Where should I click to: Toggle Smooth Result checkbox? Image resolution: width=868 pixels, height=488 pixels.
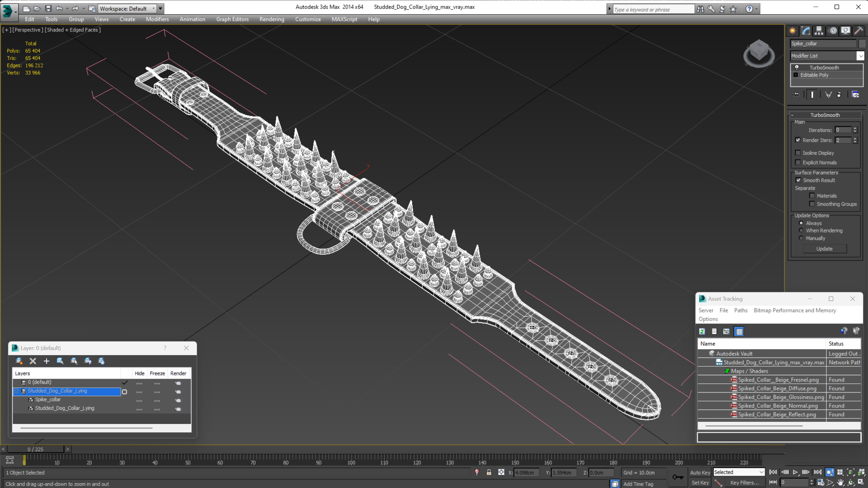click(798, 180)
